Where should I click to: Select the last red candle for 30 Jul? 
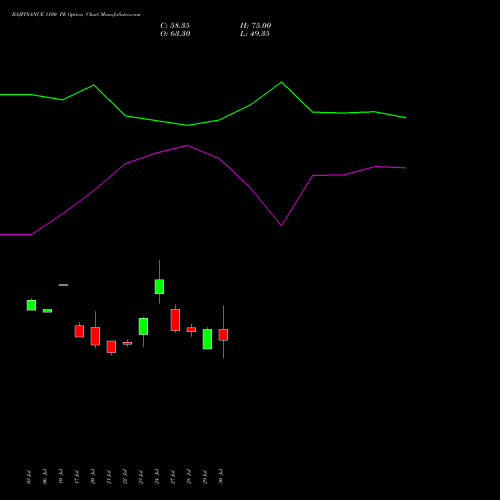pos(223,335)
